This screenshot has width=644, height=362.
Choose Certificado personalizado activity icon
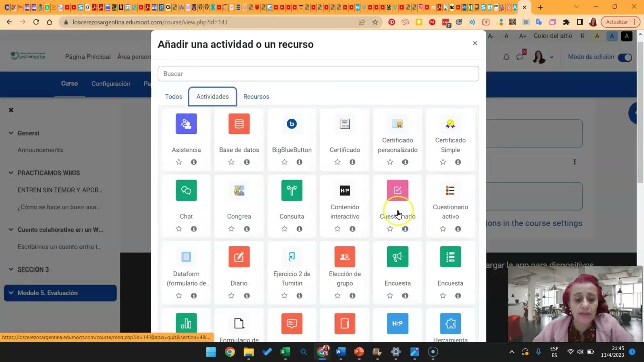[x=397, y=124]
